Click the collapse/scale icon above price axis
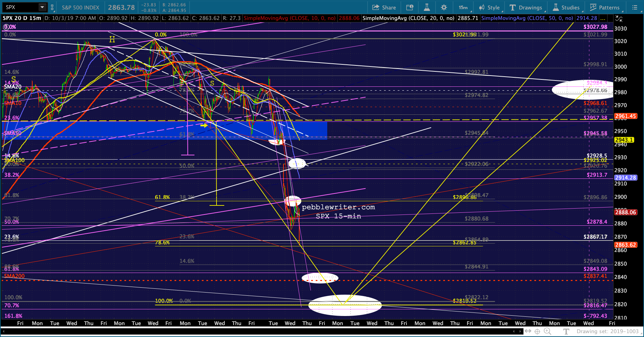644x337 pixels. [x=619, y=19]
